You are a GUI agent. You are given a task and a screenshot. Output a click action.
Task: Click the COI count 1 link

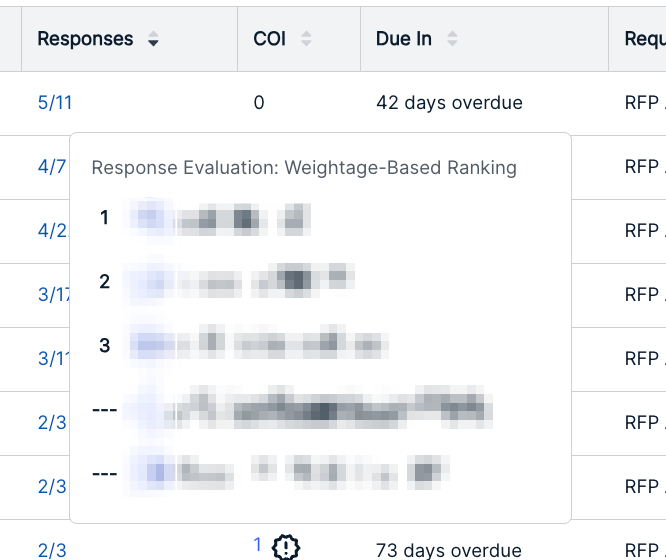257,544
